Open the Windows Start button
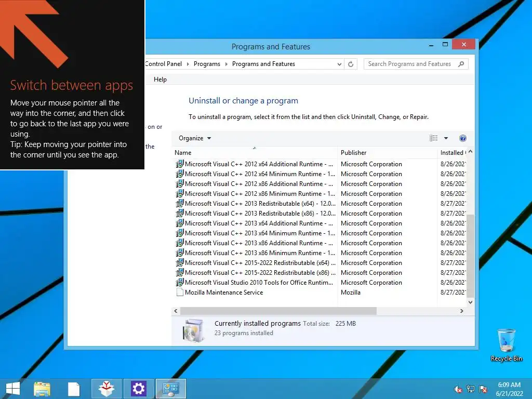Viewport: 532px width, 399px height. coord(13,389)
